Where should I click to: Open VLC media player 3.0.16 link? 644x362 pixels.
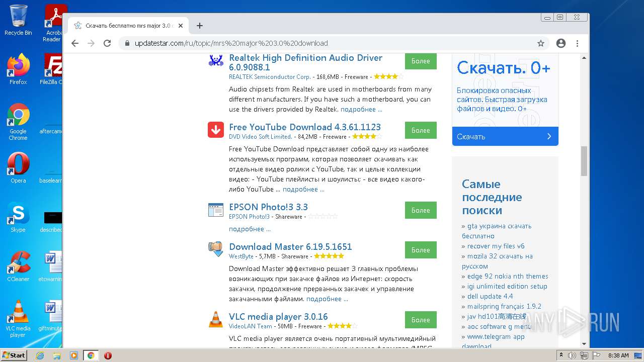coord(278,317)
